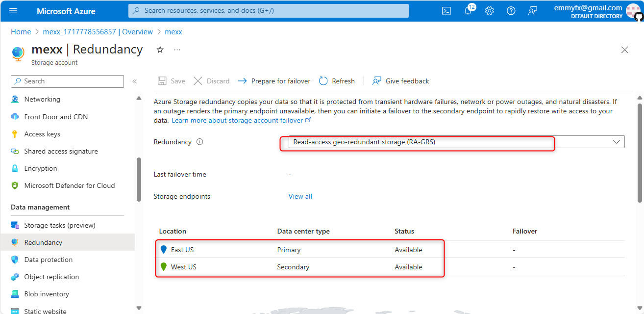Click Home in the breadcrumb
This screenshot has width=644, height=314.
(x=21, y=32)
